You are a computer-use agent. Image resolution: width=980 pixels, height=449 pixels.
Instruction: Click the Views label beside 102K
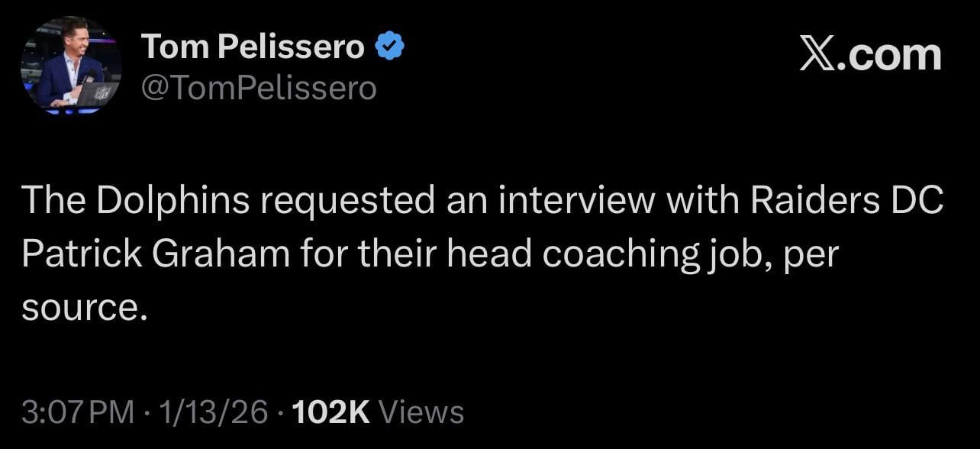423,412
